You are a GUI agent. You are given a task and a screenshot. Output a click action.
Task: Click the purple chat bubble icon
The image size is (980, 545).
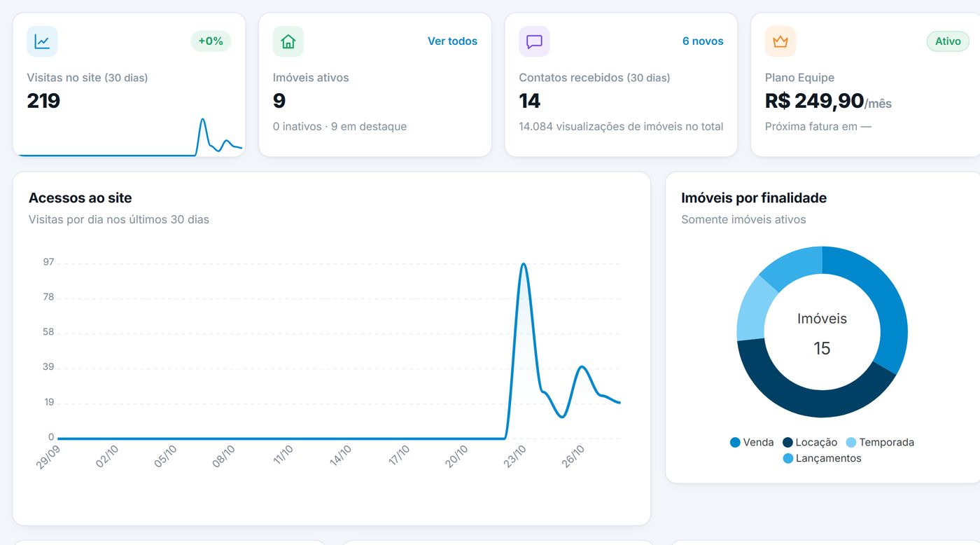coord(534,41)
